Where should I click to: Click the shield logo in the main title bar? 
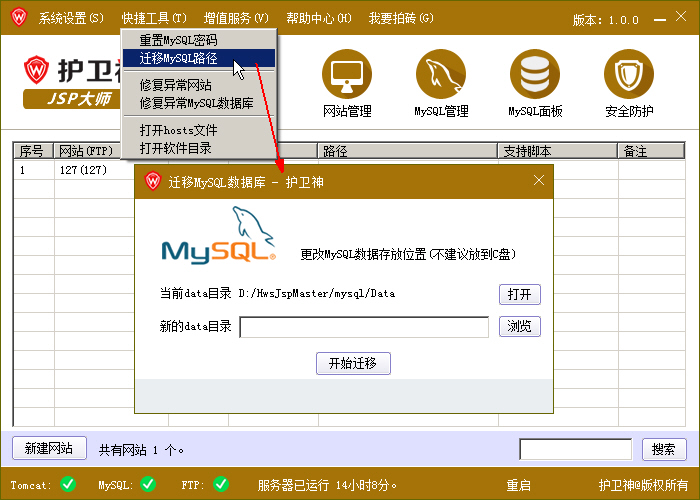[19, 17]
